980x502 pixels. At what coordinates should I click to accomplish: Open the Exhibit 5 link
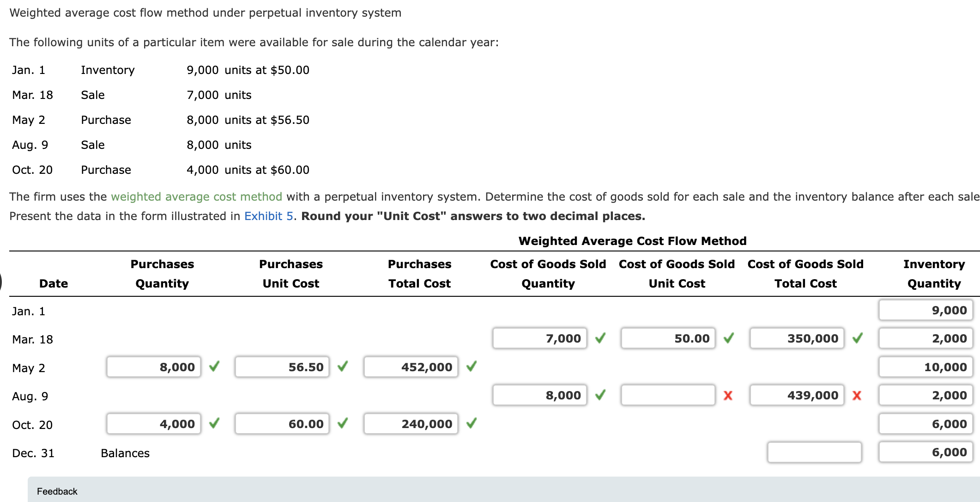point(268,216)
